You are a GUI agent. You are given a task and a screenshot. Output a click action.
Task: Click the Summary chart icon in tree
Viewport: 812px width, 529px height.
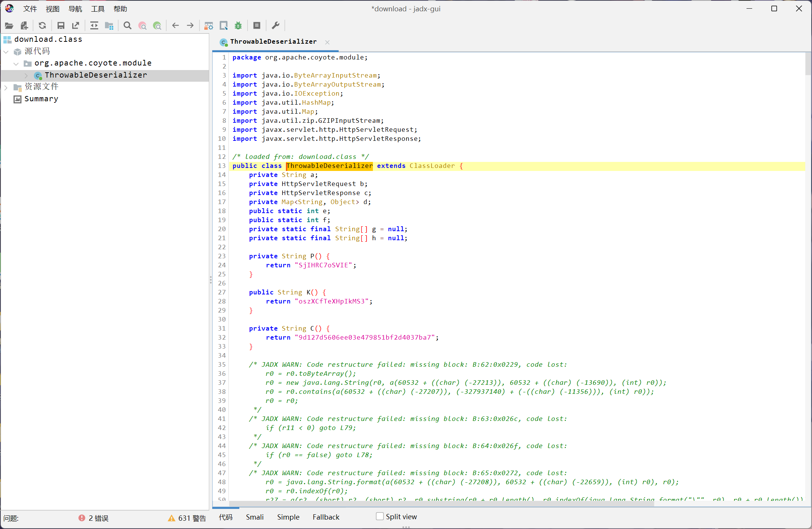coord(17,99)
